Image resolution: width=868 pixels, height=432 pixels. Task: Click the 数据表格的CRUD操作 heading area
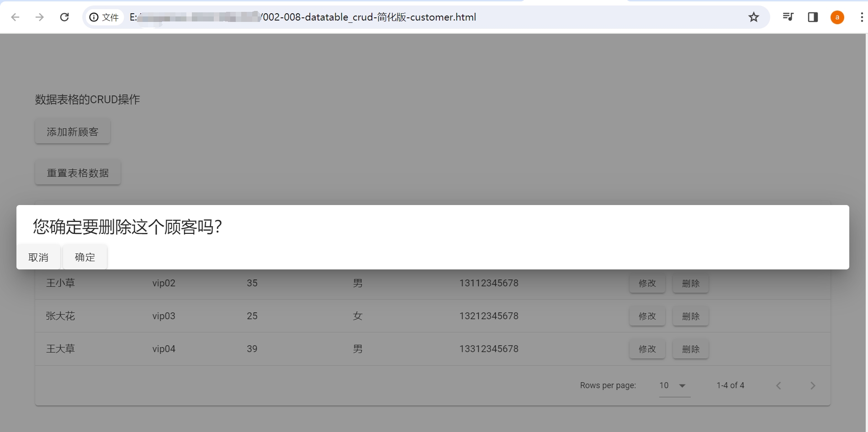pyautogui.click(x=87, y=100)
